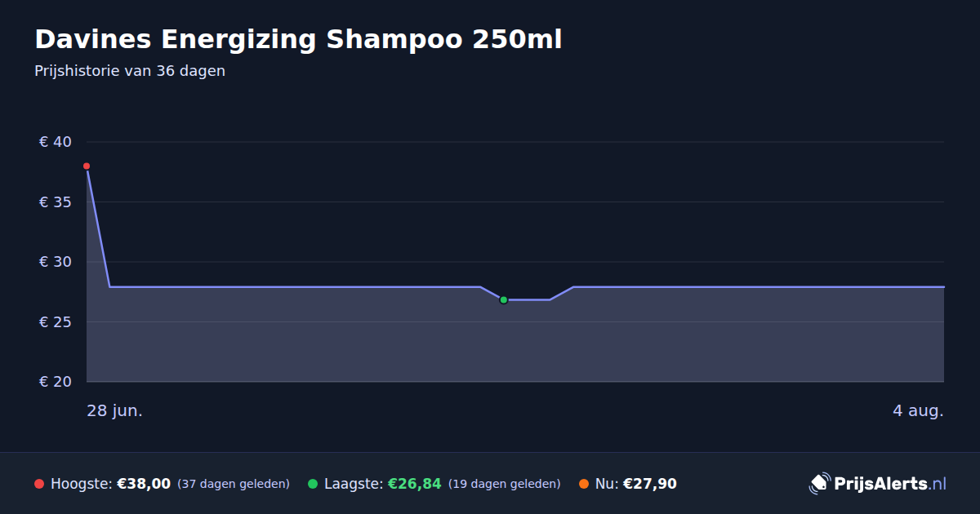
Task: Select the € 35 axis label
Action: click(x=56, y=202)
